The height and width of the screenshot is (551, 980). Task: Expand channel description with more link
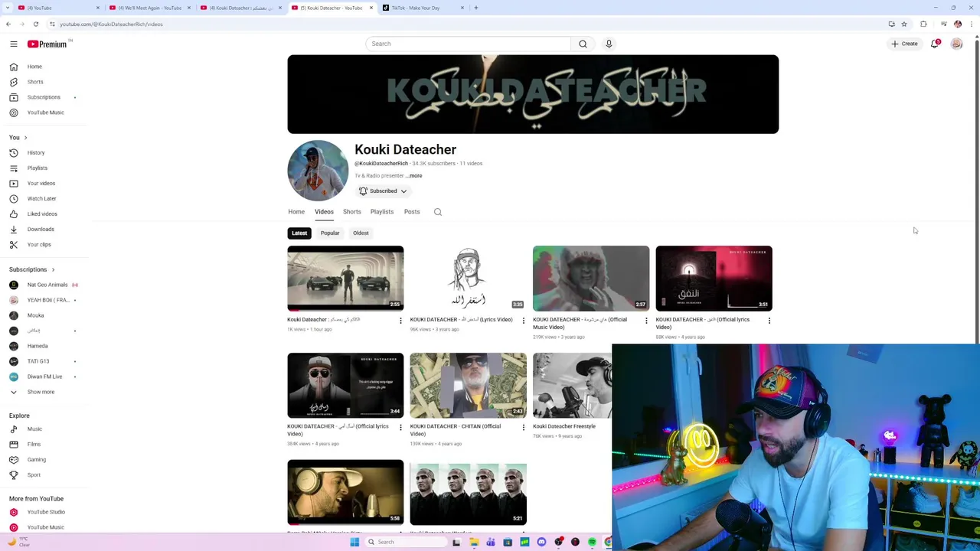pos(414,176)
